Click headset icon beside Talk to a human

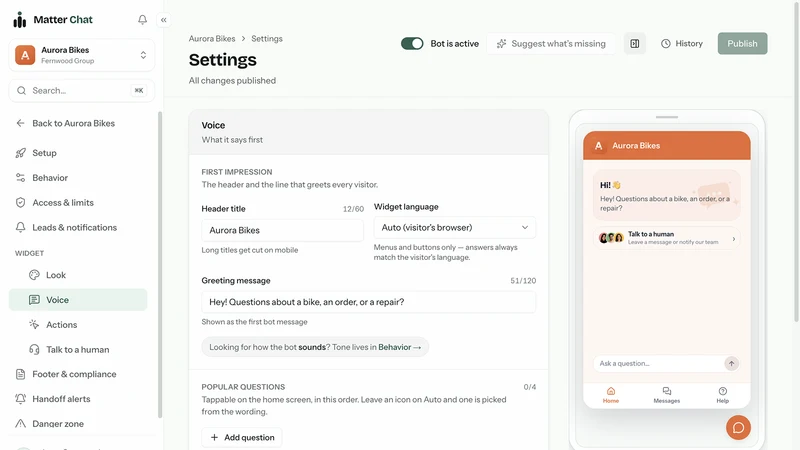(34, 349)
